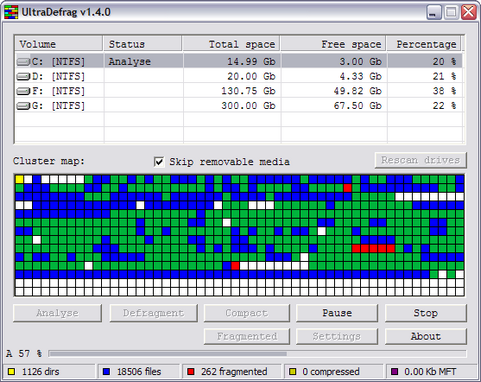This screenshot has width=481, height=382.
Task: Sort by the Free space column header
Action: [333, 44]
